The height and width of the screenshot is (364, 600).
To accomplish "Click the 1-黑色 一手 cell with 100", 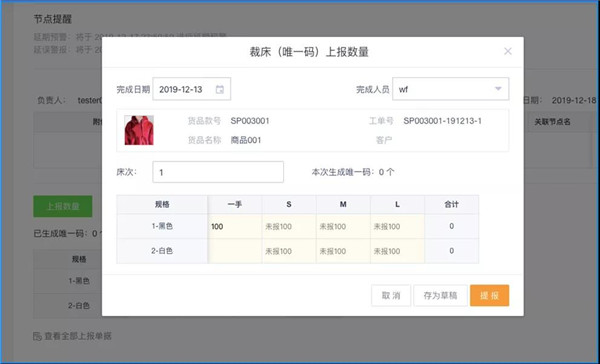I will click(x=235, y=226).
